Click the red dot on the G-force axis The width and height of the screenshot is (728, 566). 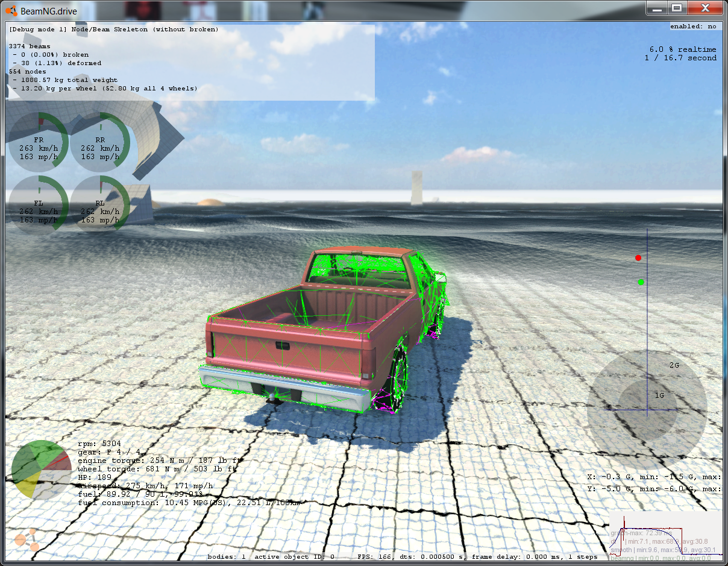click(638, 258)
